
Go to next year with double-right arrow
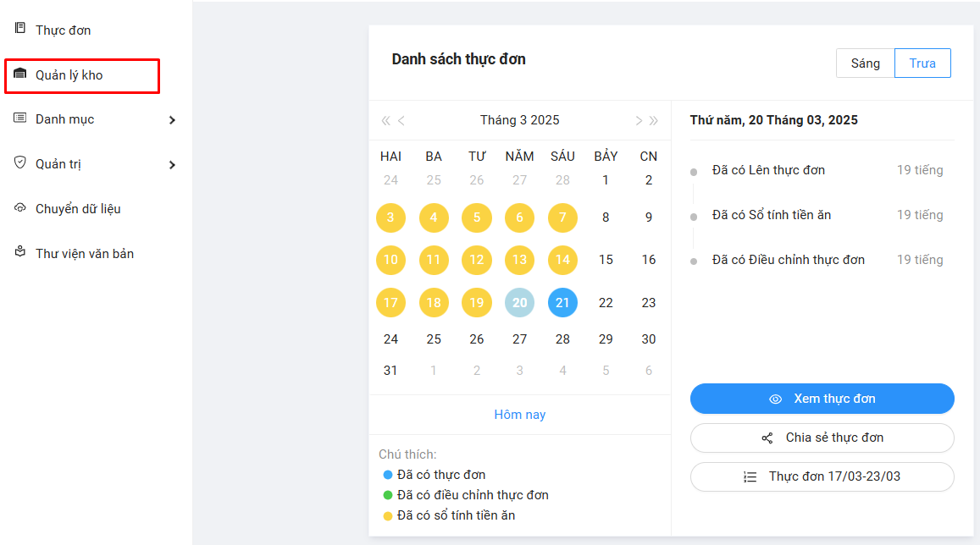[654, 120]
